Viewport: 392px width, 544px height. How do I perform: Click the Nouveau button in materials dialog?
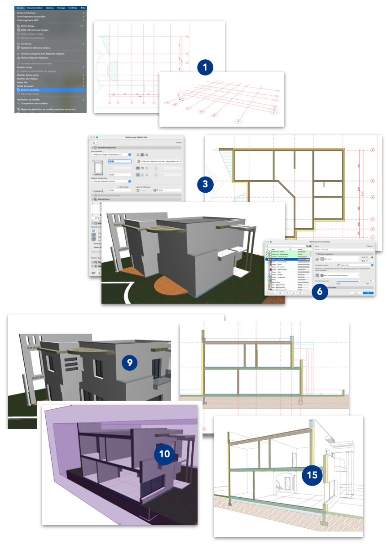coord(272,292)
